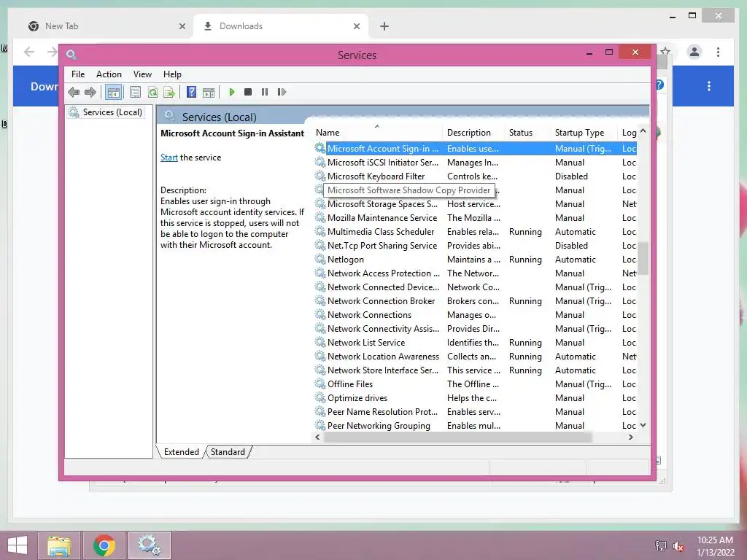Click the Chrome profile avatar icon

point(694,52)
